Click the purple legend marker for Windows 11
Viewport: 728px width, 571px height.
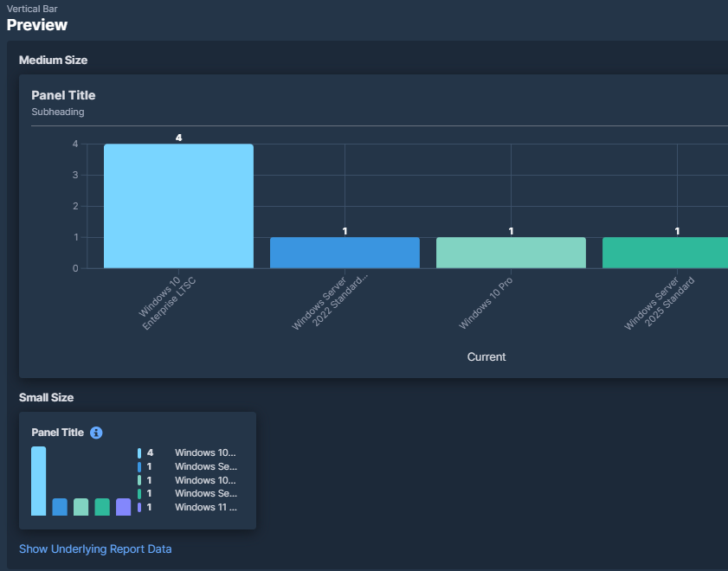139,507
